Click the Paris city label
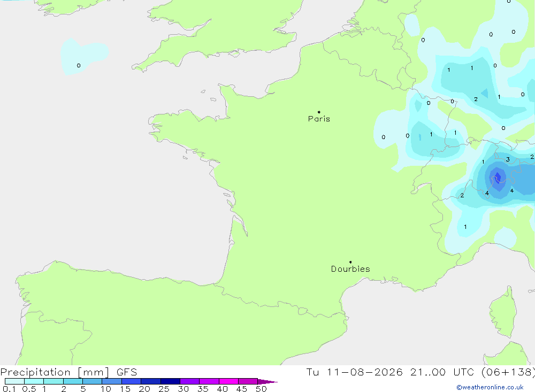 [x=319, y=119]
